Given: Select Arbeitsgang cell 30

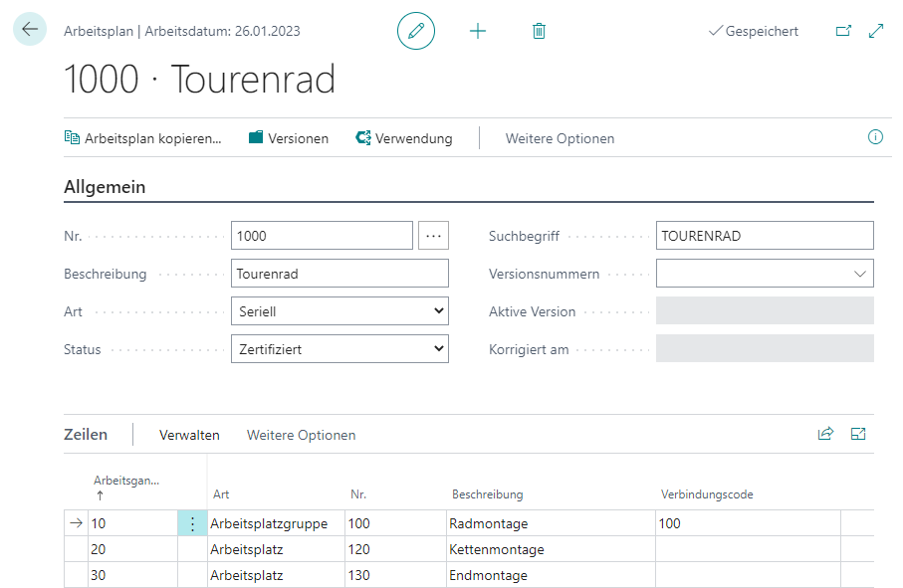Looking at the screenshot, I should [133, 575].
